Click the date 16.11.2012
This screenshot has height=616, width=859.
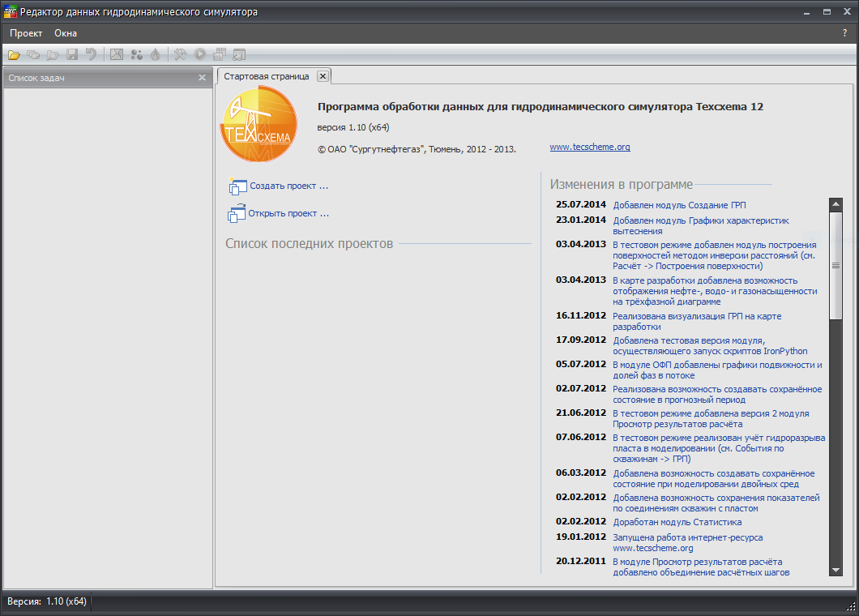click(x=581, y=315)
